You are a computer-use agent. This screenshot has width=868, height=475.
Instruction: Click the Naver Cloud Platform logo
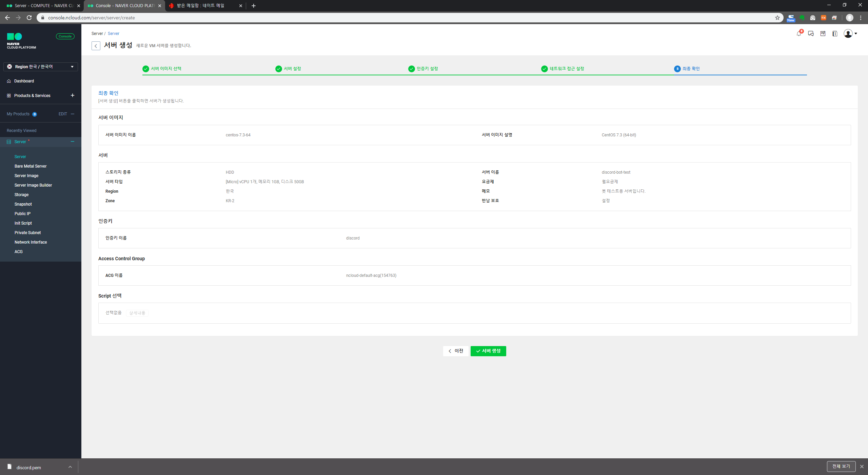point(21,41)
